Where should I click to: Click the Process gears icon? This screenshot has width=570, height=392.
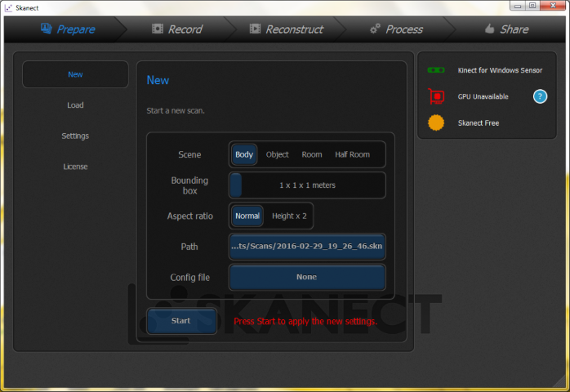click(x=375, y=29)
